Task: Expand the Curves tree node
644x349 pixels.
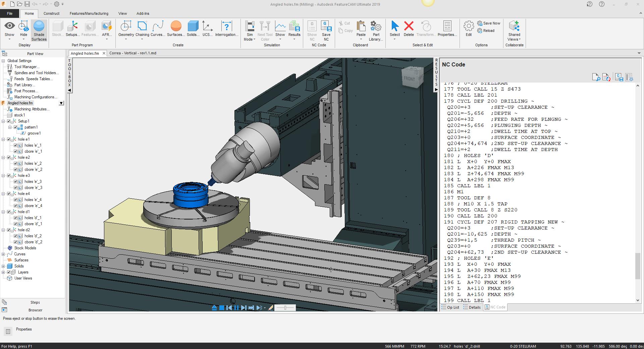Action: 3,254
